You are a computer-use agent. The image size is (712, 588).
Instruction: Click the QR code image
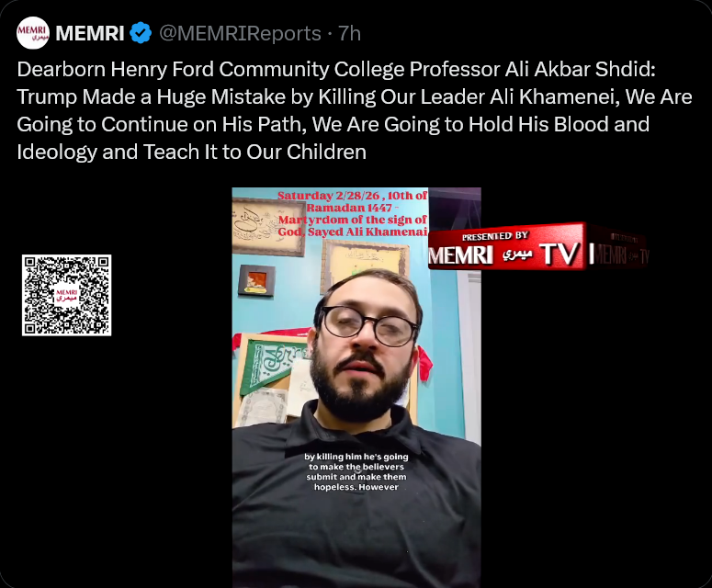tap(67, 295)
